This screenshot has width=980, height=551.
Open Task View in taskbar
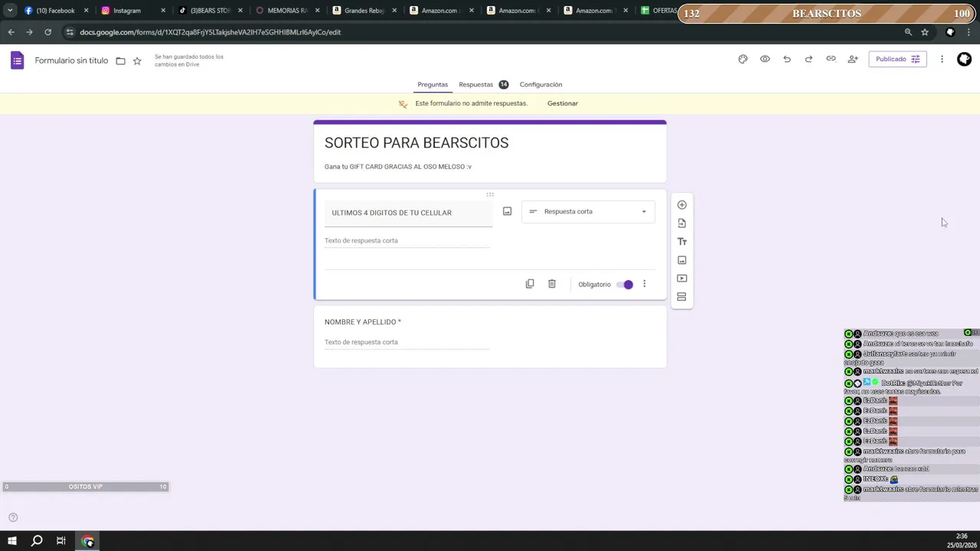tap(61, 541)
